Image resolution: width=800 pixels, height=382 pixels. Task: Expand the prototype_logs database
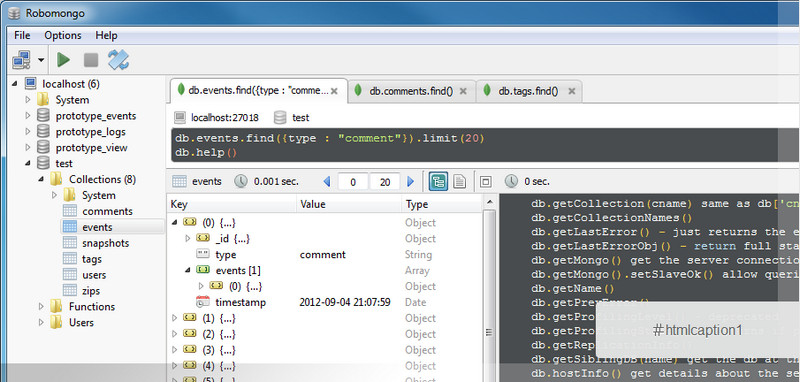coord(28,132)
